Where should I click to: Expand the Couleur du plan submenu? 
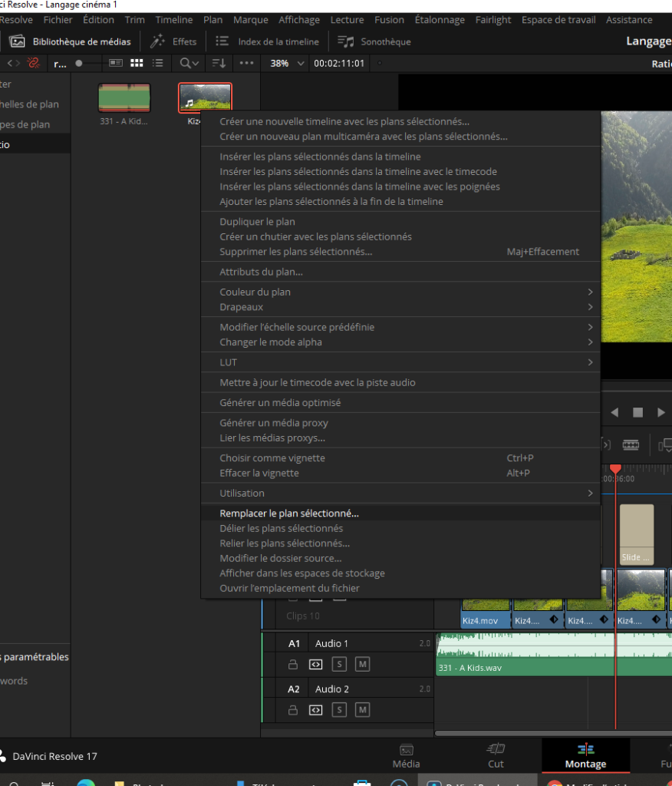399,292
